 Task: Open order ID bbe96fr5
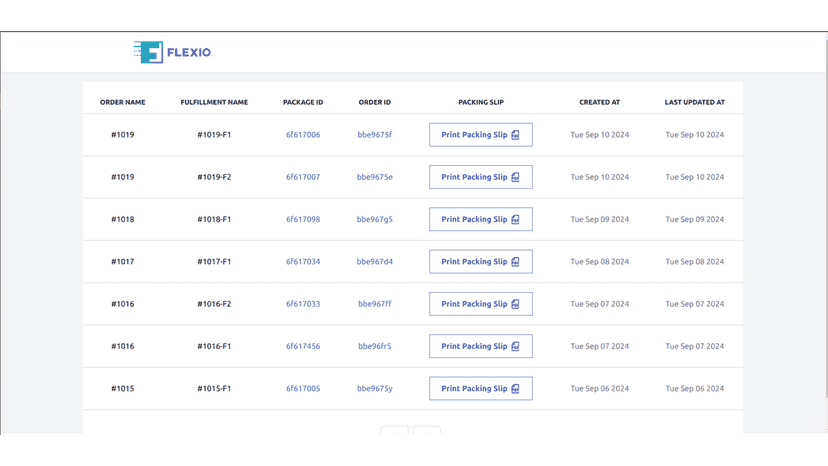375,346
